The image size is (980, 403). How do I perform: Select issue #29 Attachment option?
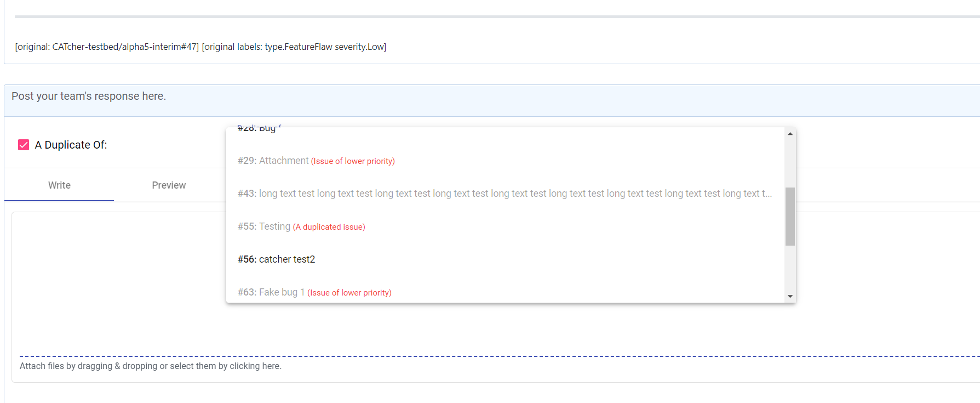(505, 161)
